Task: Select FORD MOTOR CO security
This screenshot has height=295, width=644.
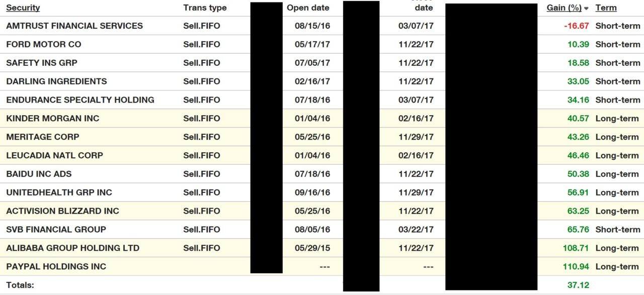Action: click(44, 45)
